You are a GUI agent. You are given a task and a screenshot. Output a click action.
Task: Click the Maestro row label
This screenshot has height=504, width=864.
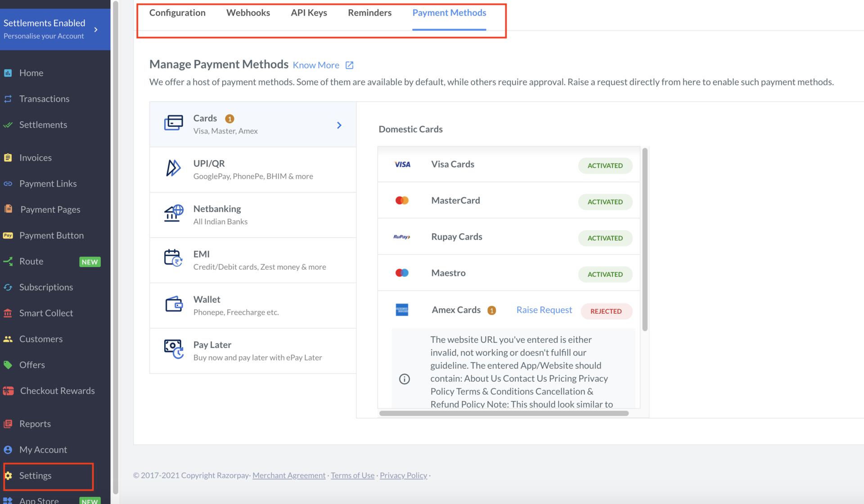pos(448,273)
